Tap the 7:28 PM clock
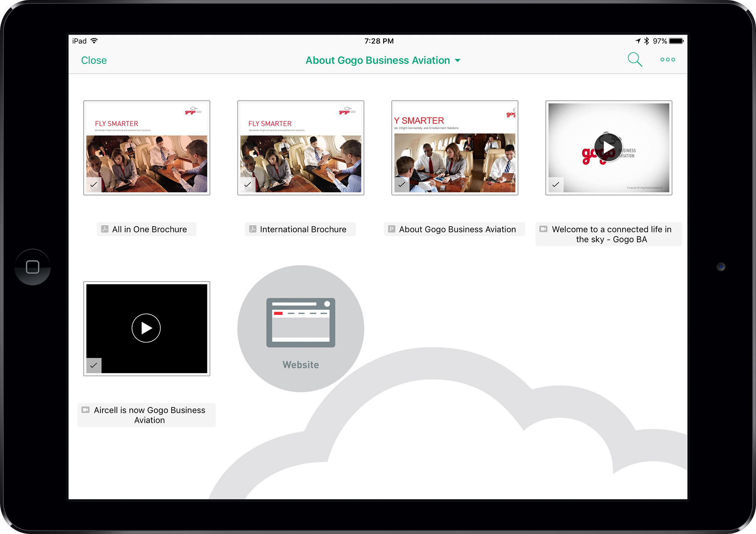This screenshot has height=534, width=756. tap(379, 41)
